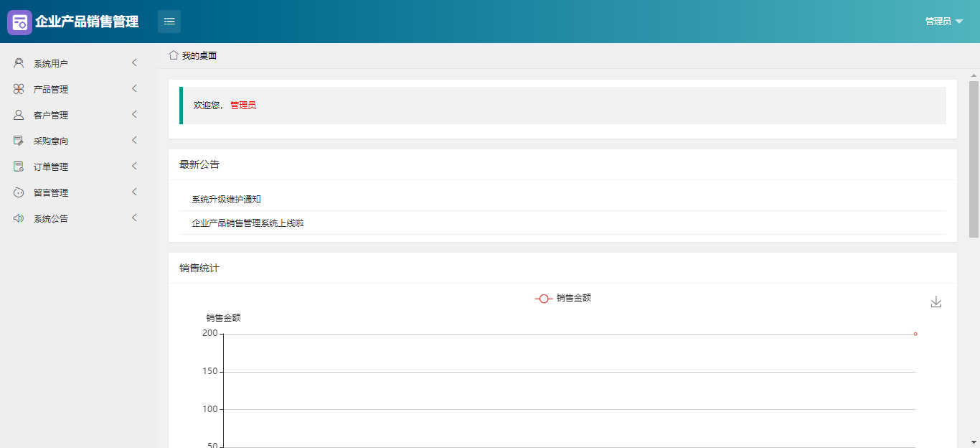Open the 企业产品销售管理系统上线啦 announcement
Viewport: 980px width, 448px height.
pos(248,223)
